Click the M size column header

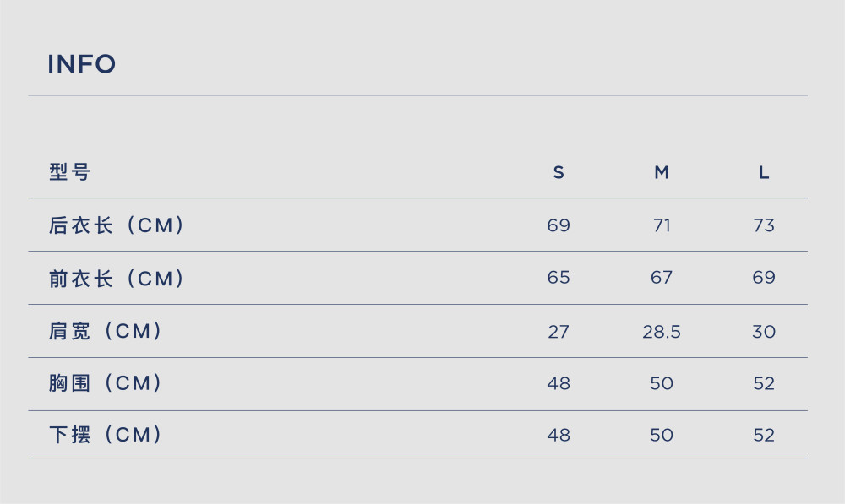click(662, 172)
